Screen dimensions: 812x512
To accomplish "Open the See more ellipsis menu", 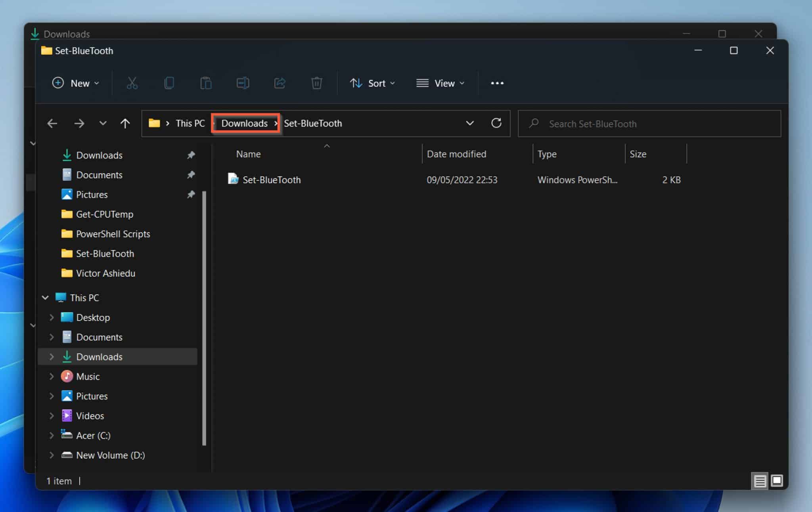I will coord(497,83).
